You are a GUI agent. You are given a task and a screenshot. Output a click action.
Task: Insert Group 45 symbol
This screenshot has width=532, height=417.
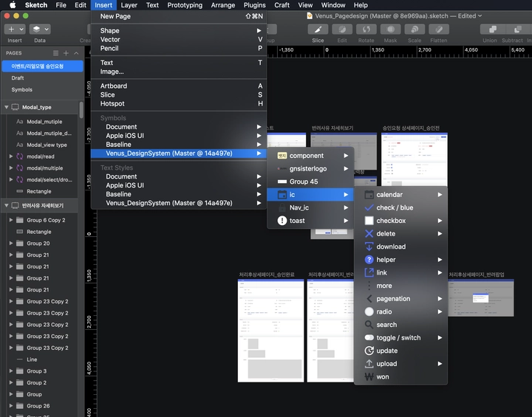(x=310, y=182)
